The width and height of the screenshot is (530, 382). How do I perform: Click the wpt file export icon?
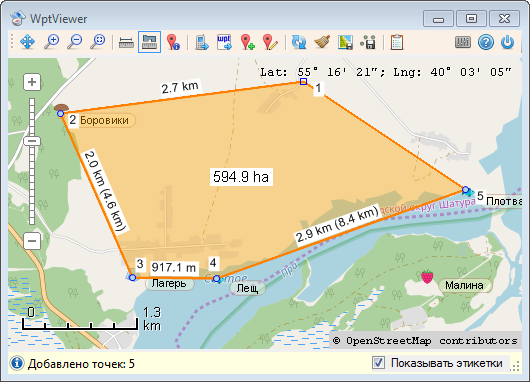(x=224, y=42)
